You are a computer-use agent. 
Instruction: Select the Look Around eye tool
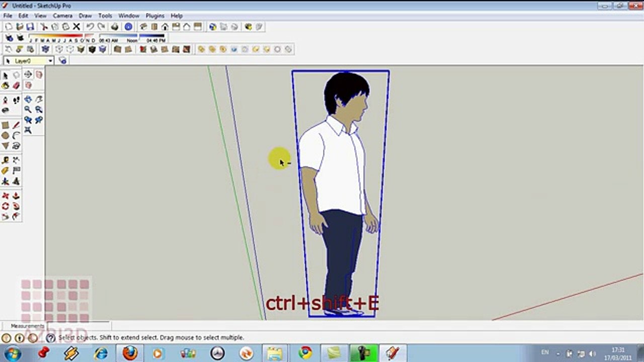5,110
